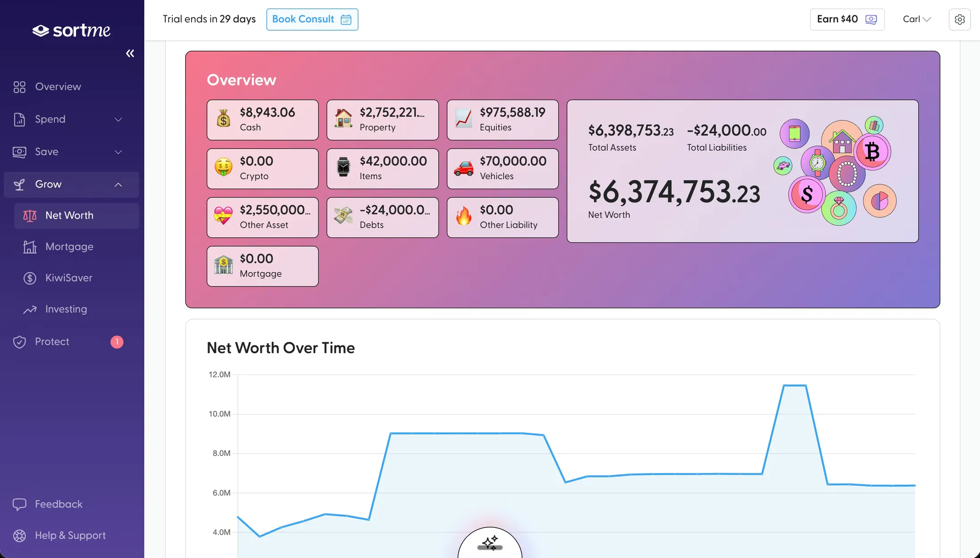
Task: Click the Mortgage house-chart icon
Action: pos(30,247)
